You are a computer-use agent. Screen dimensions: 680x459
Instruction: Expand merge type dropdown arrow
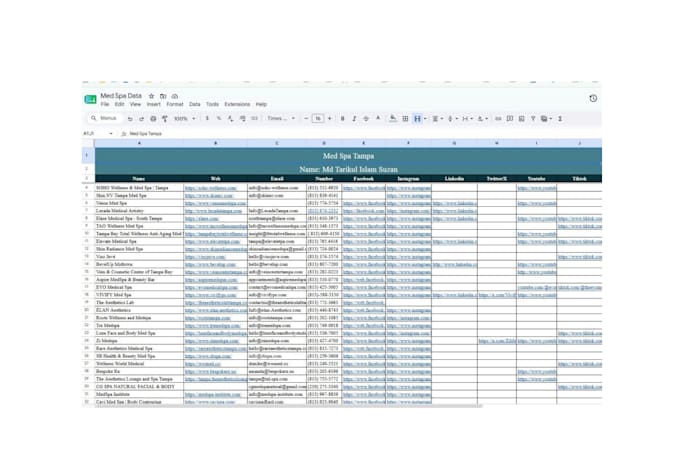click(425, 118)
